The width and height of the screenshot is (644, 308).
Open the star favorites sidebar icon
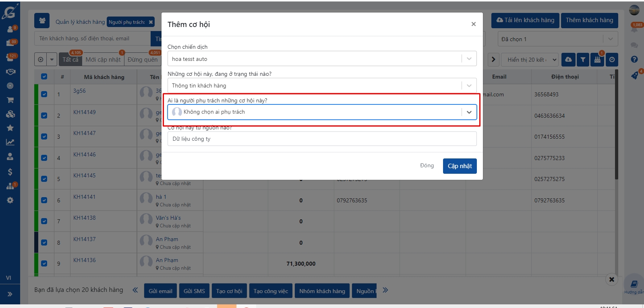[10, 128]
